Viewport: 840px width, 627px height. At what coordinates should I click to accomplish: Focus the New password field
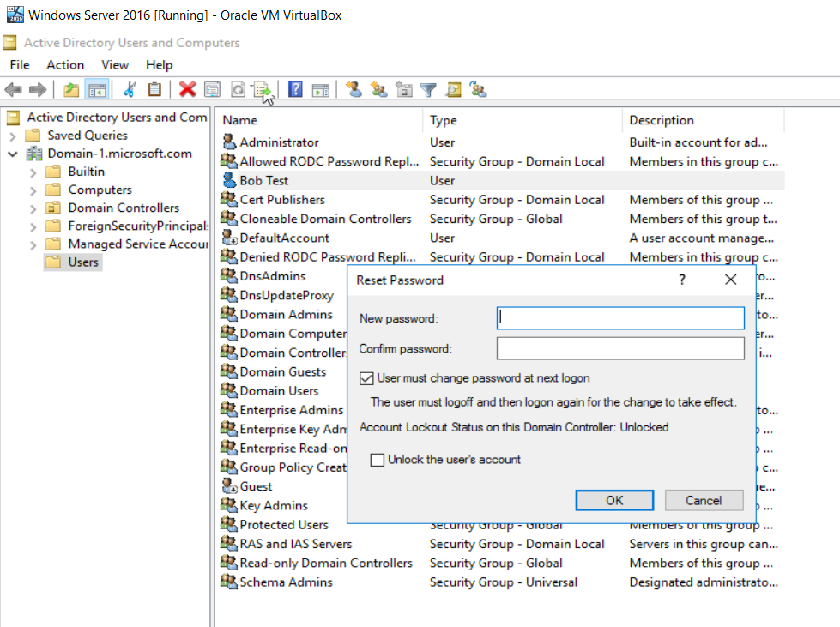[620, 318]
